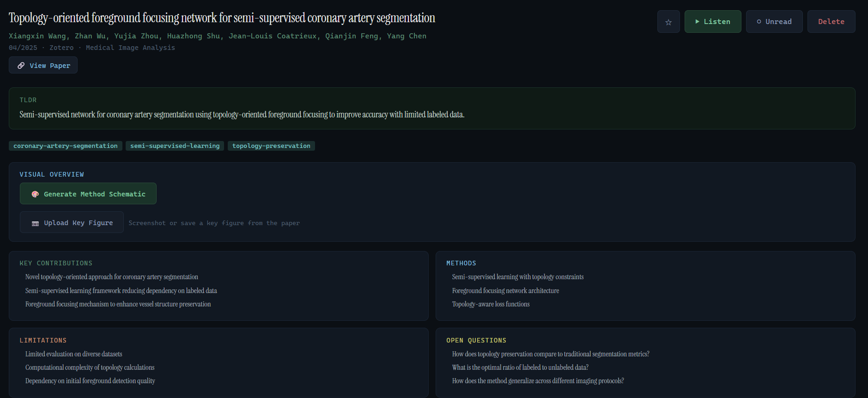Click 'How does topology preservation compare' question
Screen dimensions: 868x398
(x=551, y=354)
